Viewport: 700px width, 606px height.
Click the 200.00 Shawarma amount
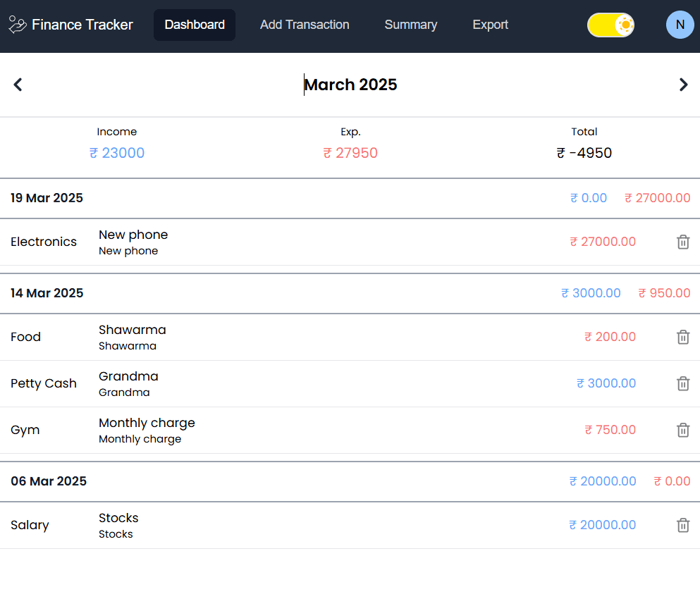(x=610, y=336)
